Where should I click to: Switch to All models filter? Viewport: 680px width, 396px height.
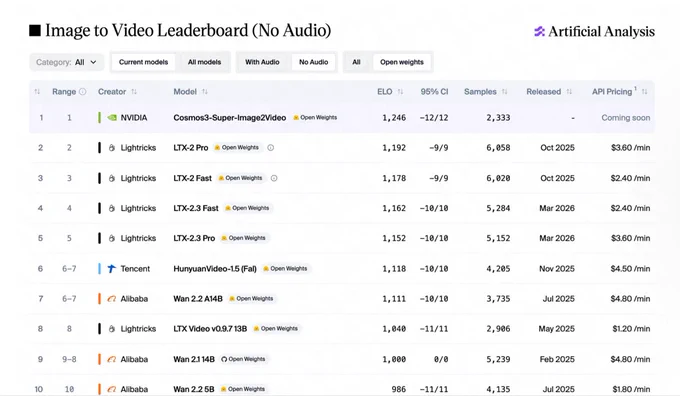click(204, 62)
